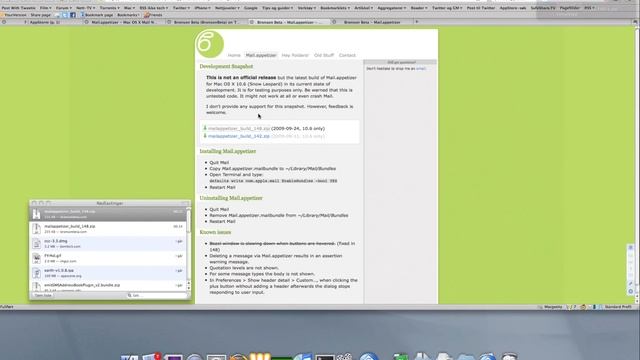Switch to the last Bronson Beta tab
The image size is (640, 360).
[371, 22]
